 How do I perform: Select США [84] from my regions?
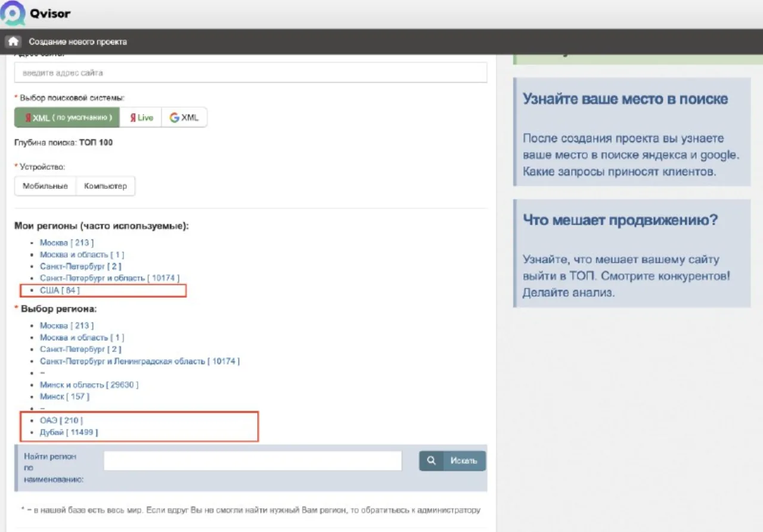[60, 290]
